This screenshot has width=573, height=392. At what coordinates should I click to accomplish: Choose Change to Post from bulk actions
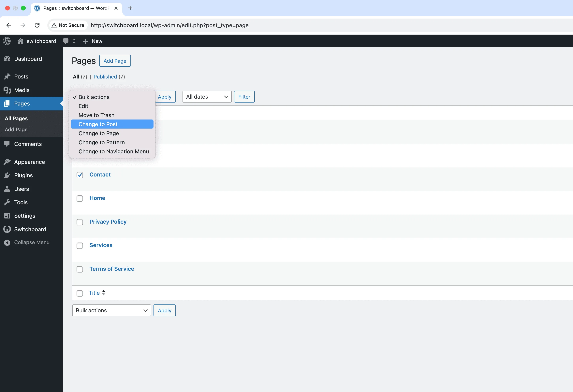point(98,124)
